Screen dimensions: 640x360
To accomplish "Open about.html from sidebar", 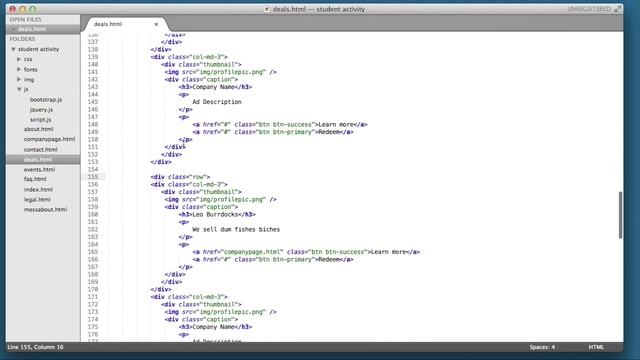I will [38, 129].
